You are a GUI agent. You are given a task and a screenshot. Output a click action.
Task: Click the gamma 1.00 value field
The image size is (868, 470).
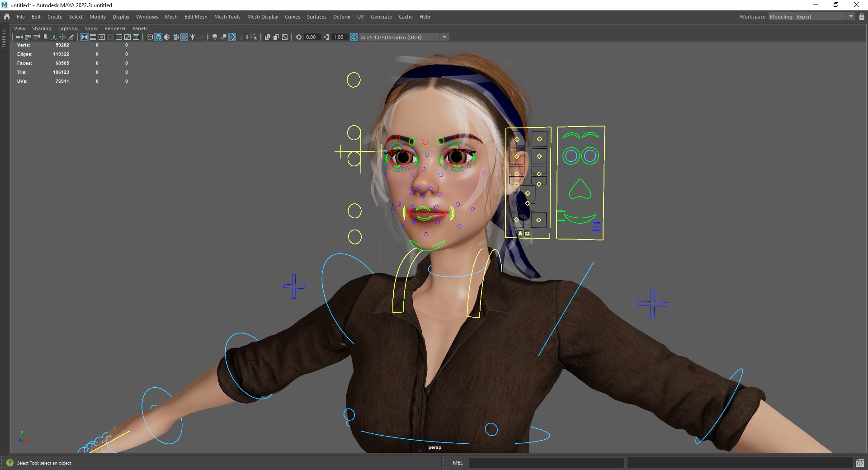[x=339, y=37]
